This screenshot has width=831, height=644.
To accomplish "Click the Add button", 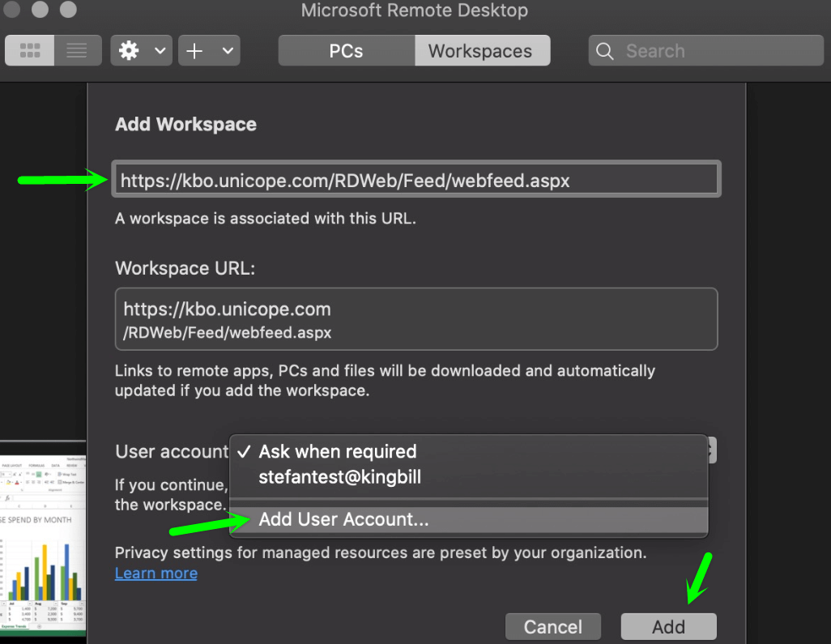I will (x=669, y=626).
